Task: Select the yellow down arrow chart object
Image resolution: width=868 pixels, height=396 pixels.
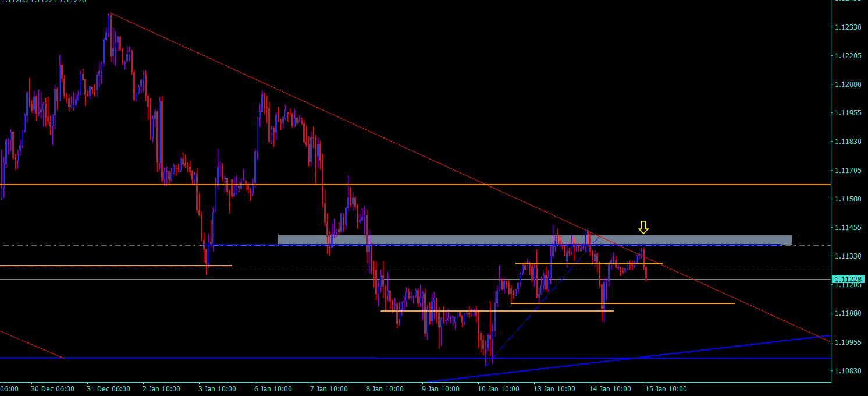Action: click(x=643, y=227)
